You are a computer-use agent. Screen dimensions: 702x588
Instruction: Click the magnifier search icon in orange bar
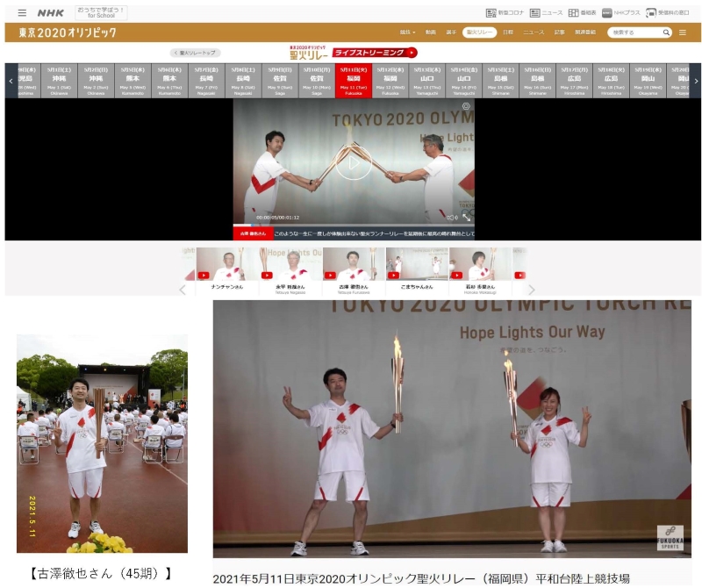(x=666, y=32)
